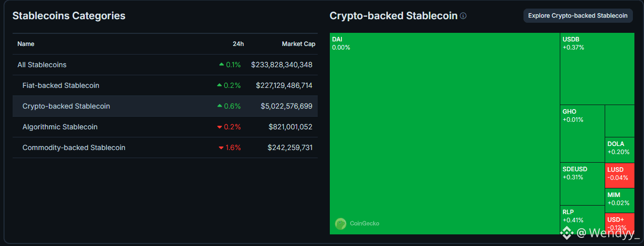644x246 pixels.
Task: Click the red down arrow in Algorithmic Stablecoin row
Action: click(219, 127)
